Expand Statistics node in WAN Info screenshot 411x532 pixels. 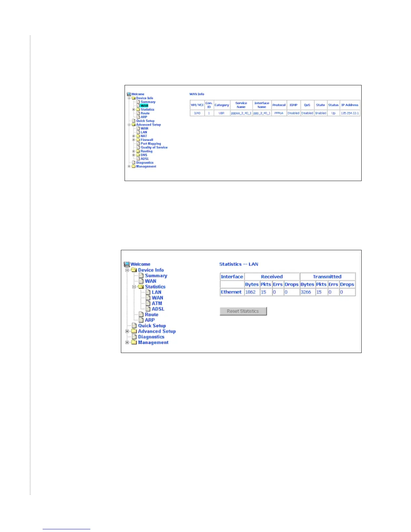click(133, 109)
